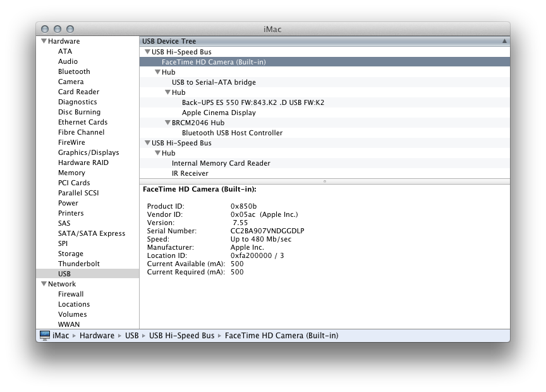The image size is (546, 392).
Task: Collapse the first USB Hi-Speed Bus triangle
Action: click(x=148, y=52)
